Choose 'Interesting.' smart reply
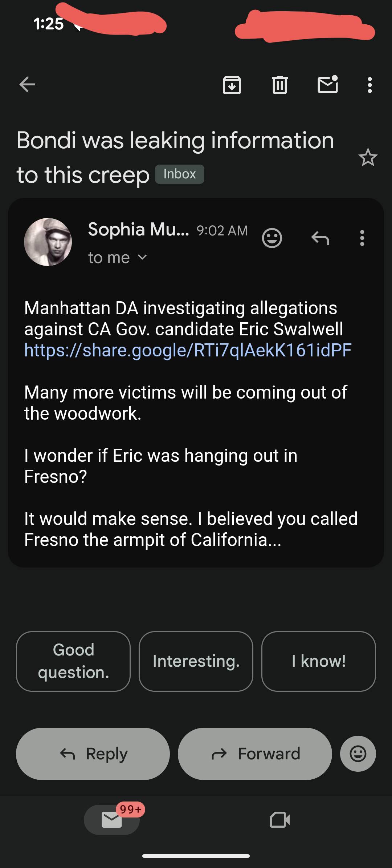This screenshot has height=868, width=392. click(x=196, y=661)
